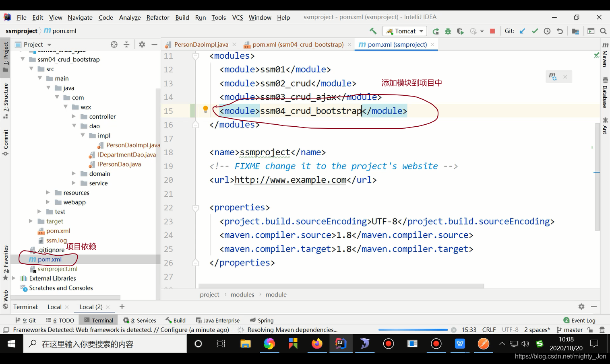Open the 6: TODO tool window
This screenshot has height=364, width=610.
click(60, 320)
